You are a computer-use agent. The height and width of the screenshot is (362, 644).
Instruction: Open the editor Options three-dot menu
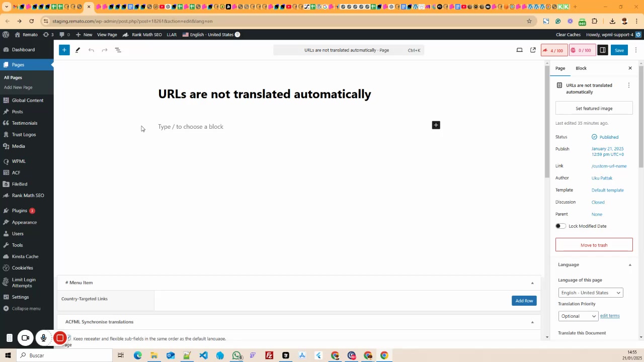(x=635, y=50)
